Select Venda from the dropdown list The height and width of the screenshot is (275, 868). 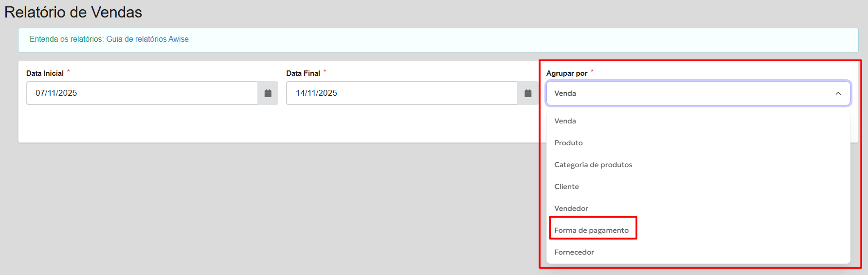click(565, 121)
